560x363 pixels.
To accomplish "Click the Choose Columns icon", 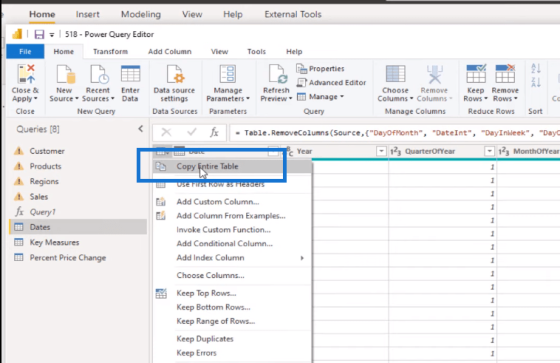I will click(x=395, y=74).
